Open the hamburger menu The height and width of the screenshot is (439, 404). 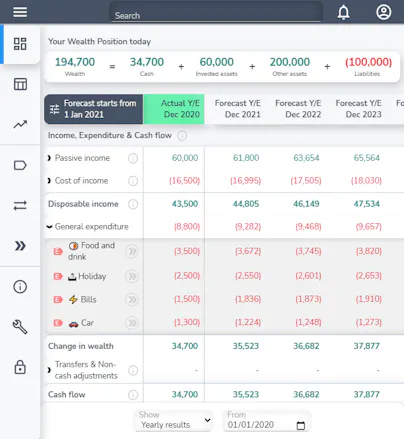tap(20, 12)
